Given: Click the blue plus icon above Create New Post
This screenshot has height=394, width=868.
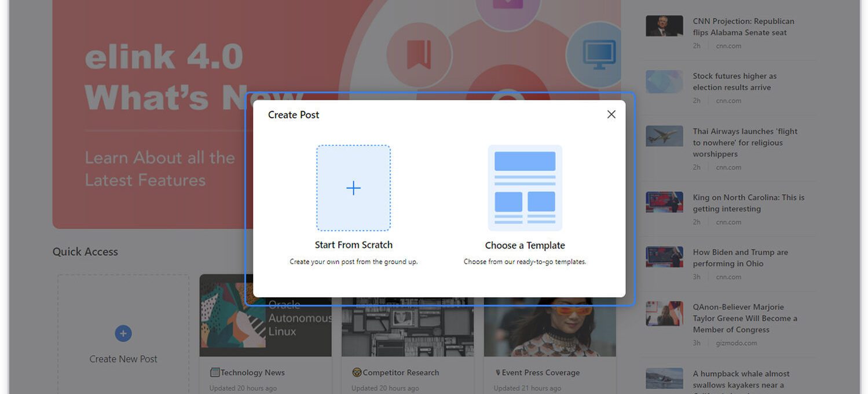Looking at the screenshot, I should pyautogui.click(x=123, y=334).
